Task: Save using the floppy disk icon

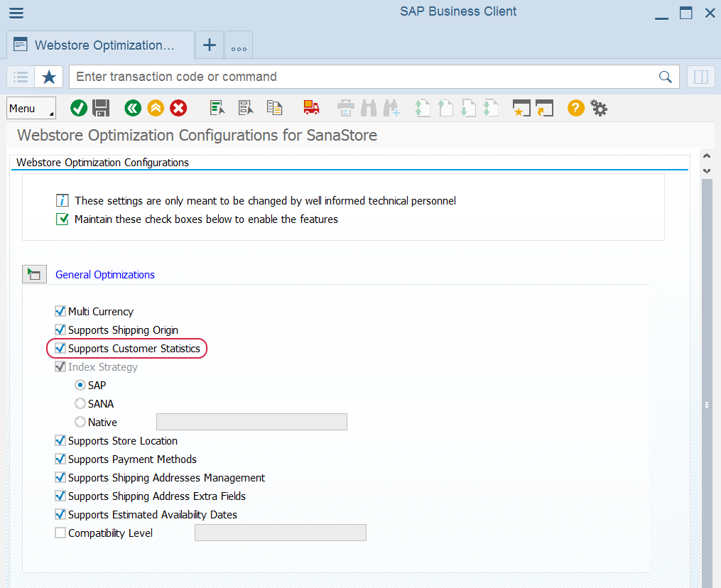Action: 101,109
